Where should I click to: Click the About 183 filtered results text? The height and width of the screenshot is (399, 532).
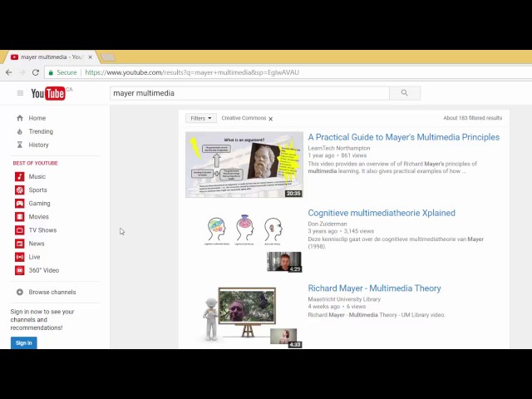[x=473, y=118]
